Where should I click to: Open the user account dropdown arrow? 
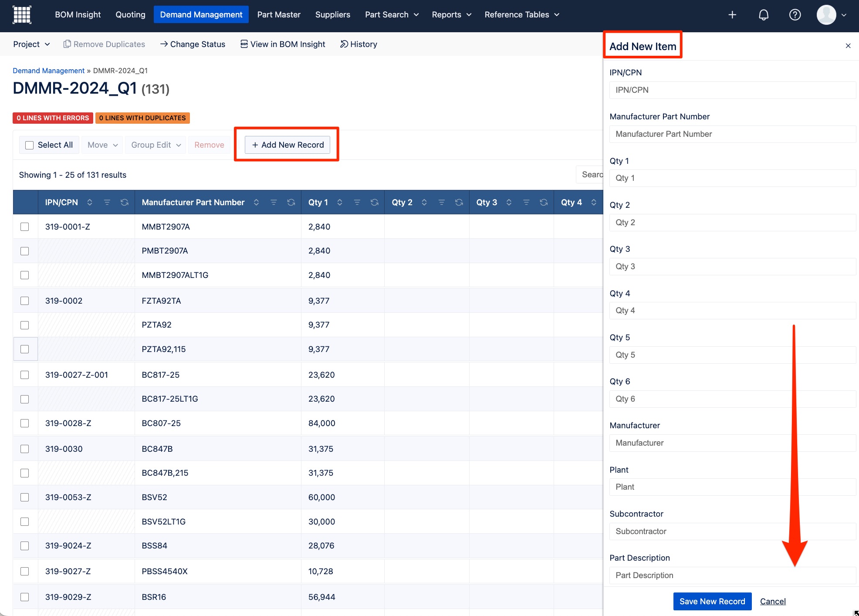point(844,15)
